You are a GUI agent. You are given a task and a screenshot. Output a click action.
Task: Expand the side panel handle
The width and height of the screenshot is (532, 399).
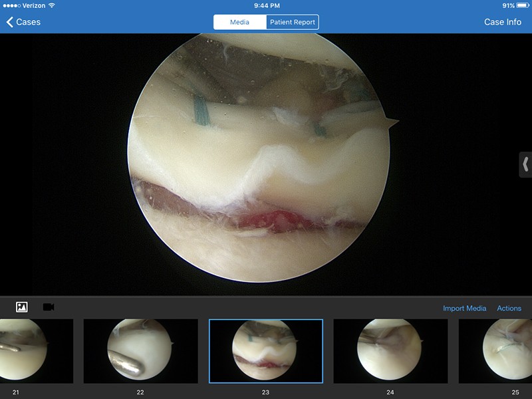(x=525, y=164)
